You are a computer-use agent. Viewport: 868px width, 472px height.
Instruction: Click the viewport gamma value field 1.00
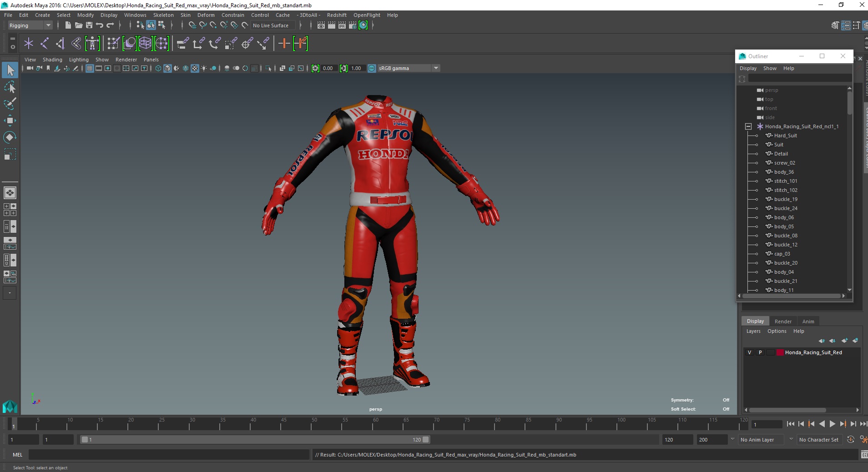358,68
